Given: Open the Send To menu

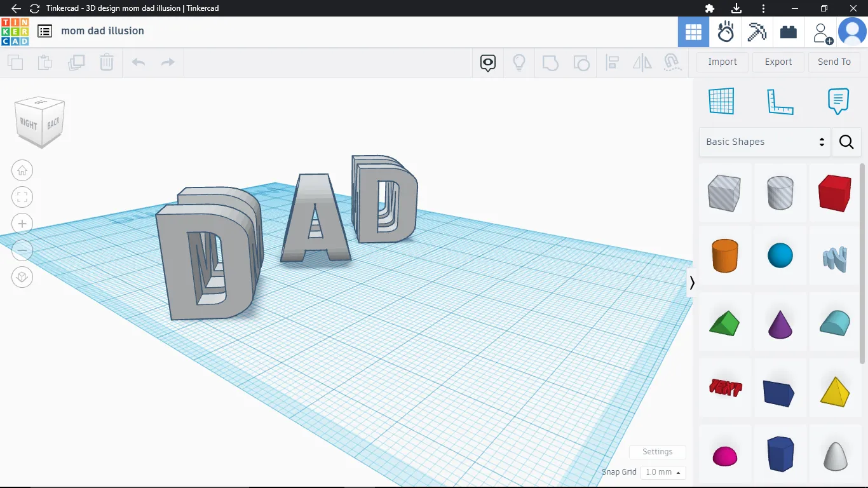Looking at the screenshot, I should [x=834, y=62].
